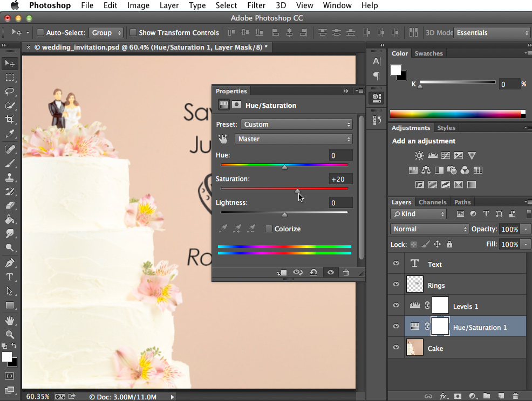Enable Auto-Select in the options bar

point(40,32)
